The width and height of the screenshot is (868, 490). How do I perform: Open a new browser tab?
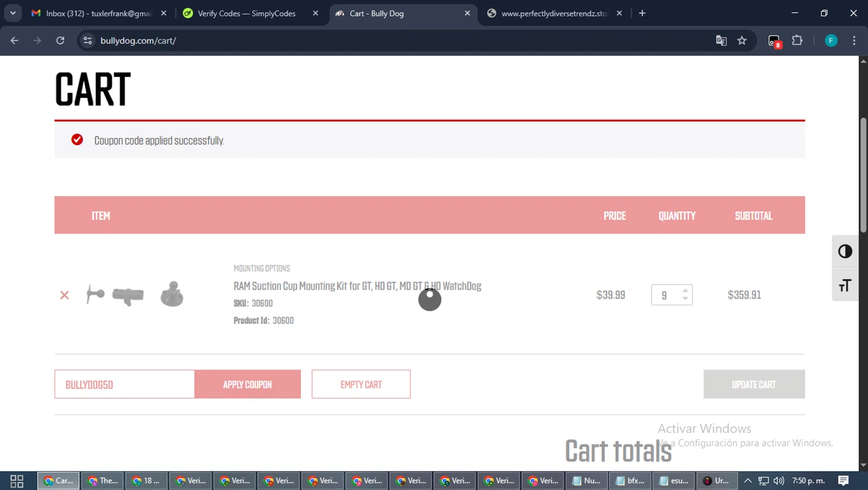(642, 13)
